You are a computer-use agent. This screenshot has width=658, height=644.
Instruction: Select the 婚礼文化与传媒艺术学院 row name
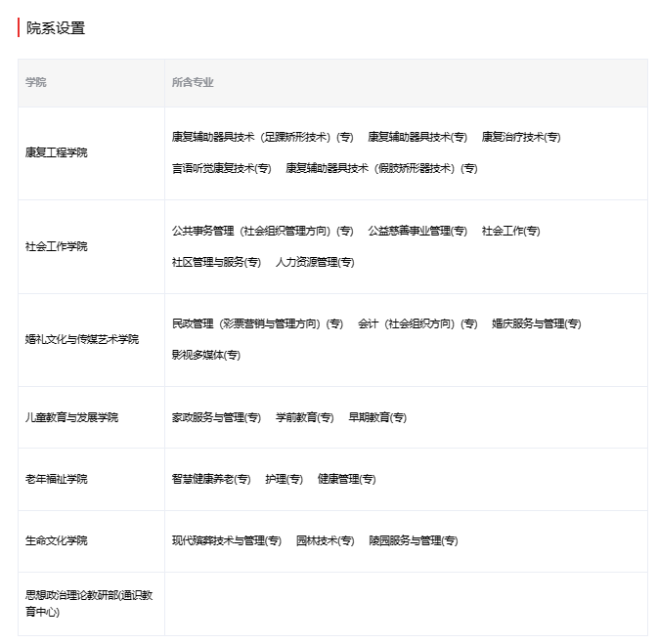[x=82, y=339]
